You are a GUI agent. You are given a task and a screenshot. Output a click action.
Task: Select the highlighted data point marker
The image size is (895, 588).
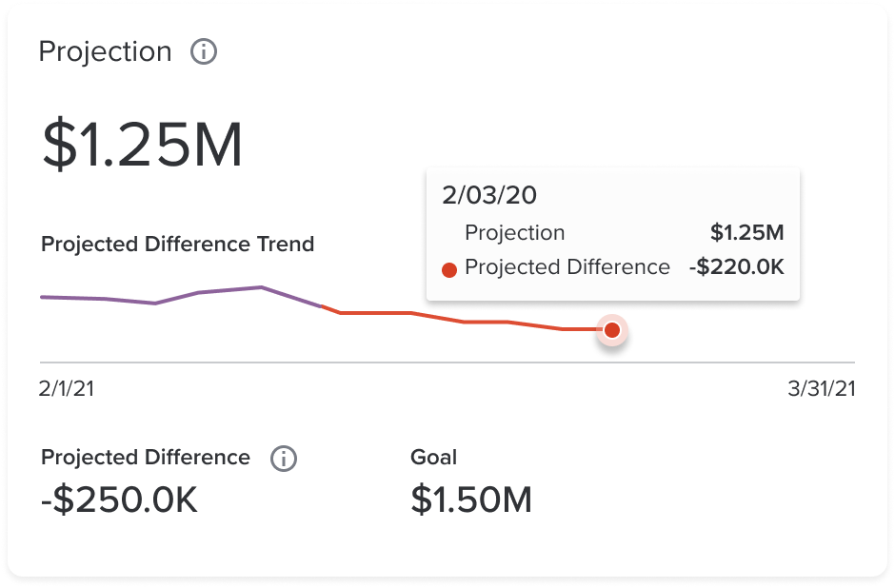click(612, 331)
